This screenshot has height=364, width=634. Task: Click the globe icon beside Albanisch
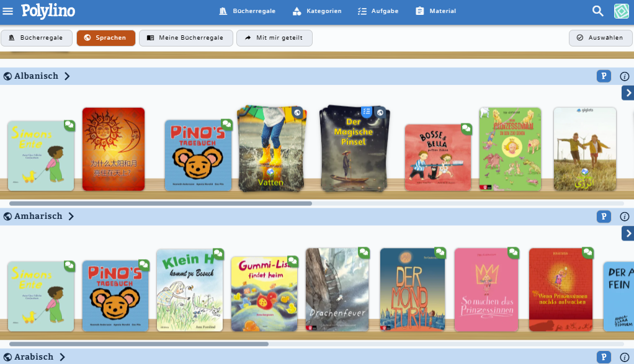tap(7, 76)
